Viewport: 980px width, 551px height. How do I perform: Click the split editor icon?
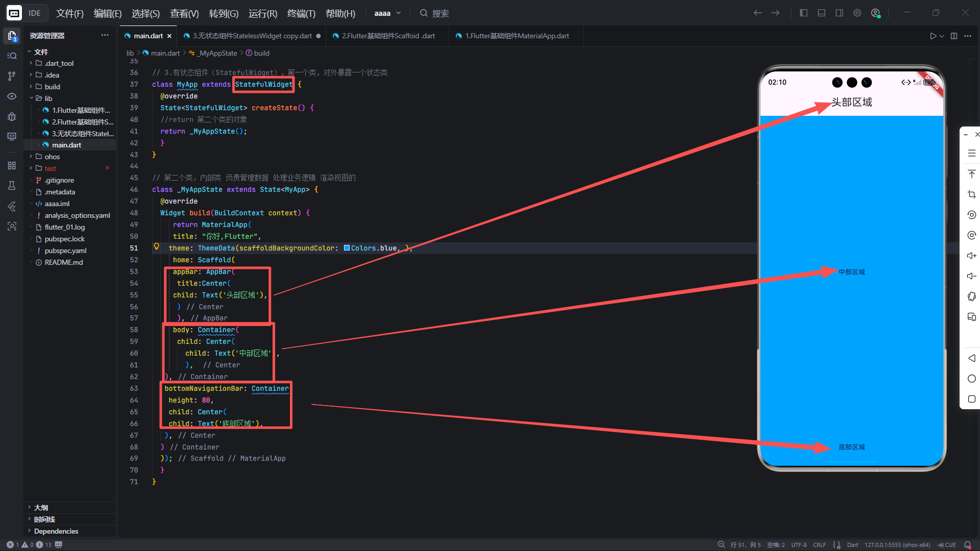tap(953, 36)
